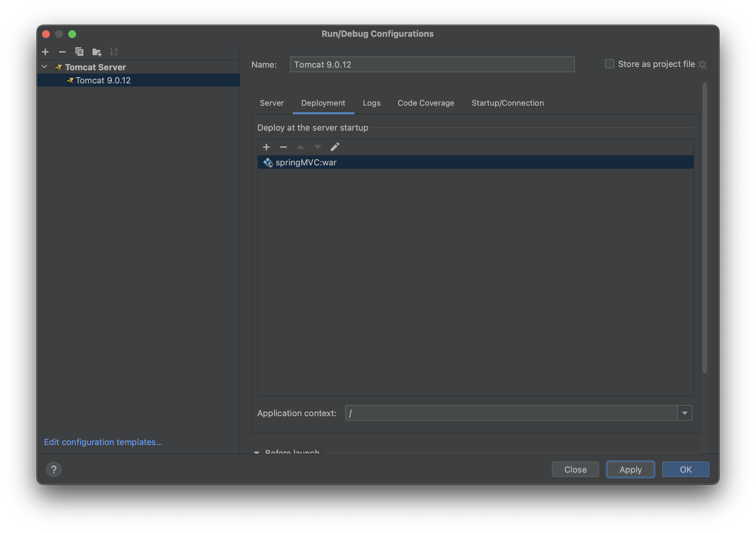Open the Startup/Connection tab
This screenshot has height=533, width=756.
[507, 103]
